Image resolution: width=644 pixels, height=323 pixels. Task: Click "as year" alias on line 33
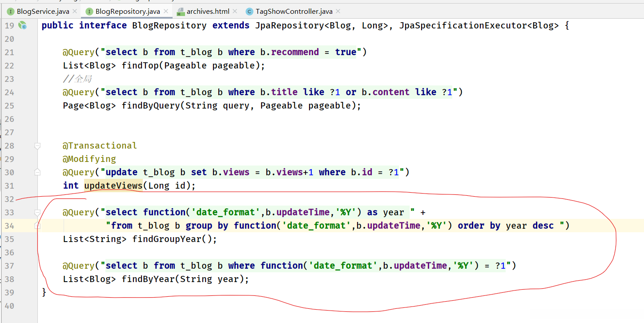386,212
